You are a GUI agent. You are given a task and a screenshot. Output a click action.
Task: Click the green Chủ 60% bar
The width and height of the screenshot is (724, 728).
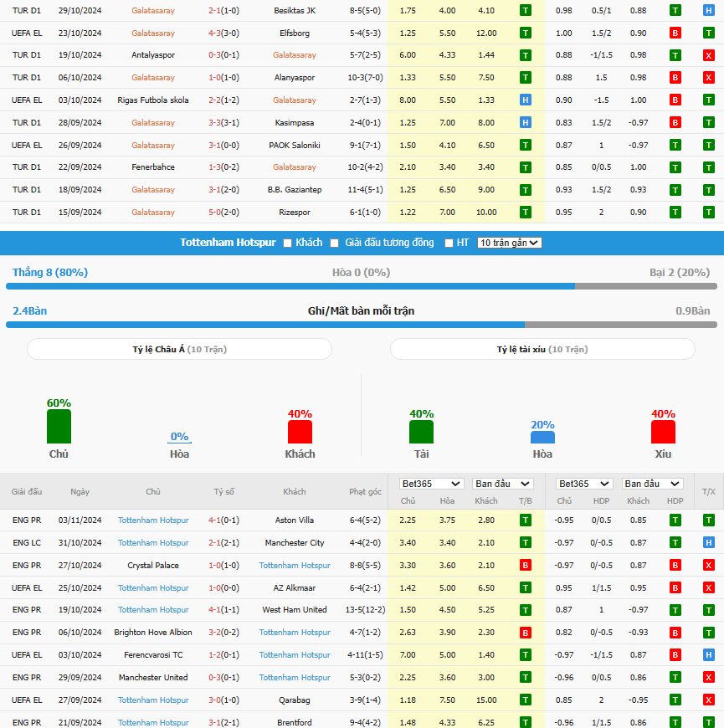pos(59,426)
